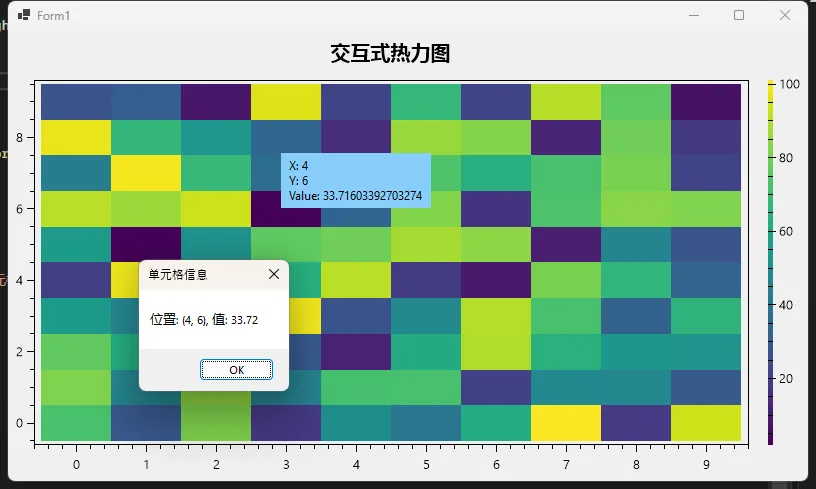Viewport: 816px width, 489px height.
Task: Maximize the Form1 window
Action: [739, 16]
